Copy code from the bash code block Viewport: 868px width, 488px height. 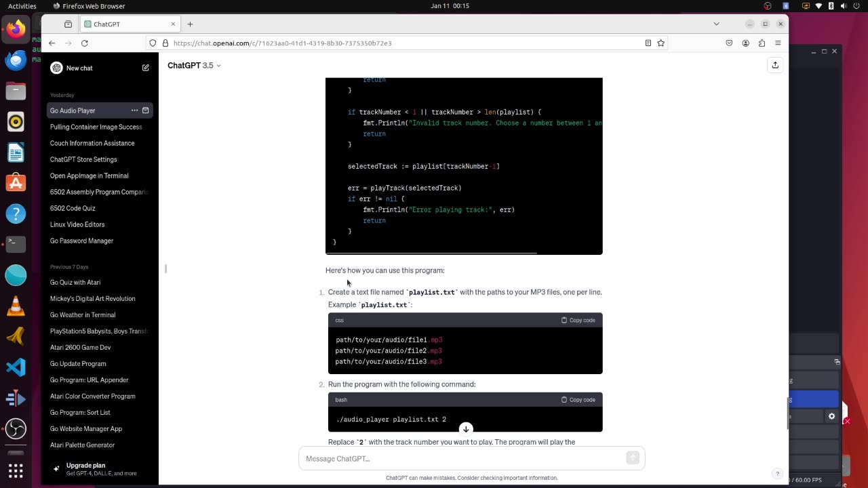tap(578, 400)
